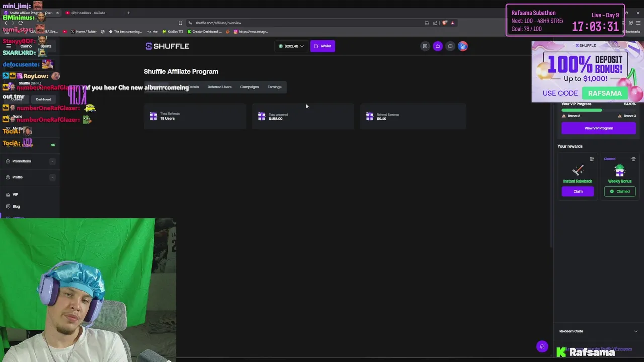
Task: Open the balance $202.48 currency dropdown
Action: 291,46
